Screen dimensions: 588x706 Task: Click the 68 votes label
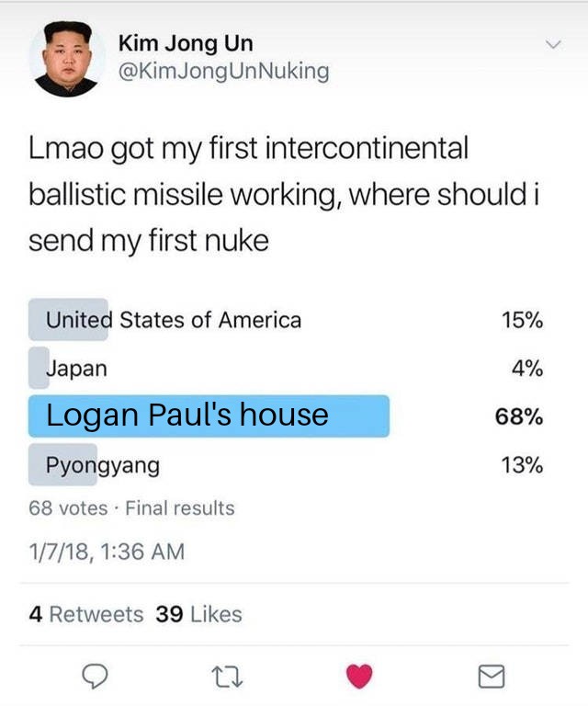point(68,508)
